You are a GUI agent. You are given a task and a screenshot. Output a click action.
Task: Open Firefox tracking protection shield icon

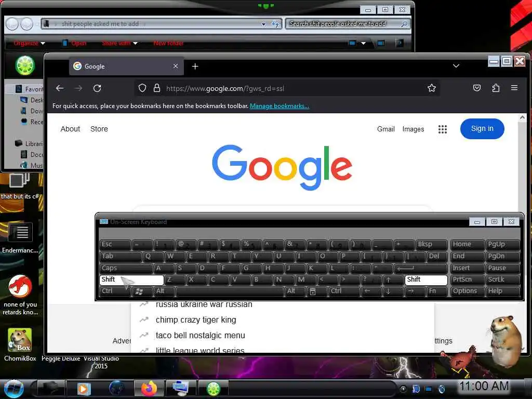coord(142,88)
